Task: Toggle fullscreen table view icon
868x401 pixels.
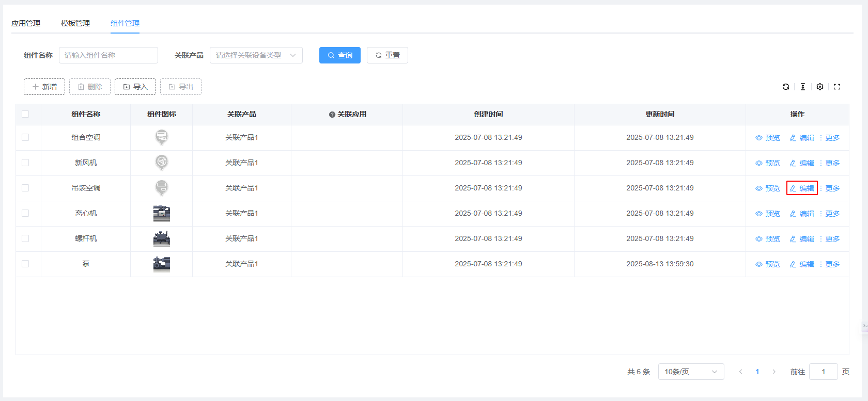Action: coord(837,87)
